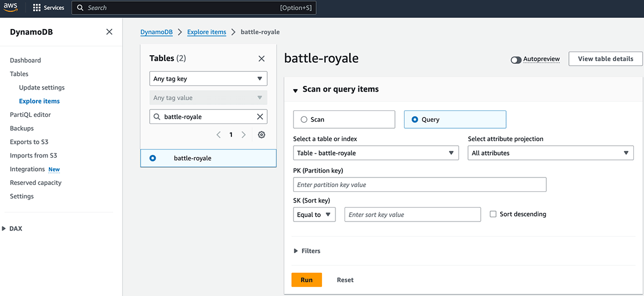The height and width of the screenshot is (296, 644).
Task: Enable the Sort descending checkbox
Action: (x=493, y=214)
